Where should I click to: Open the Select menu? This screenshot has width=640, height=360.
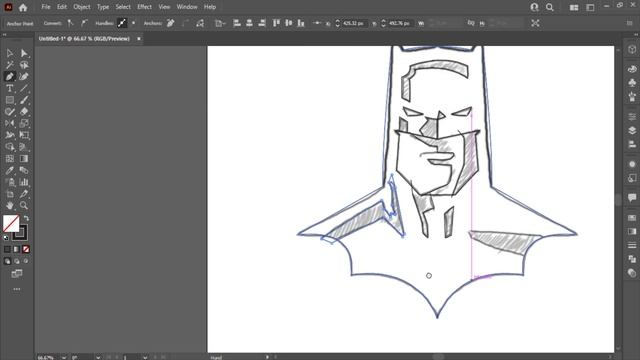click(123, 7)
